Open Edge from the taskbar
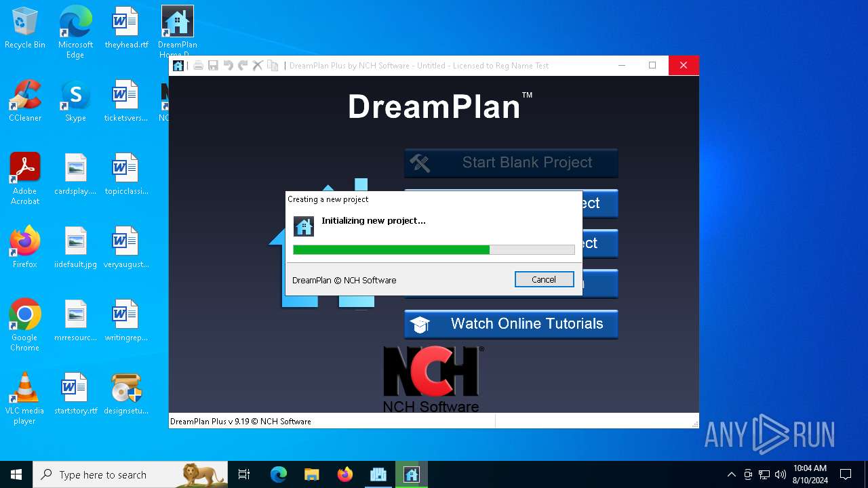 tap(279, 474)
